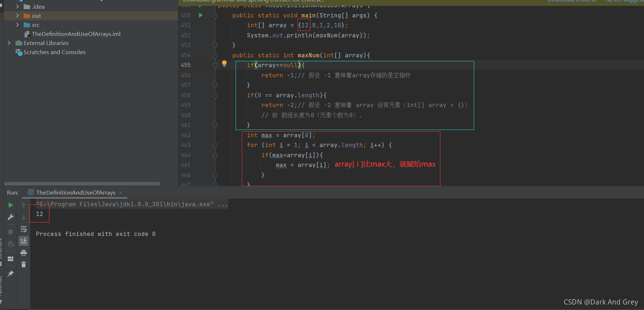Click fold end marker at line 457
The image size is (644, 310).
coord(215,85)
